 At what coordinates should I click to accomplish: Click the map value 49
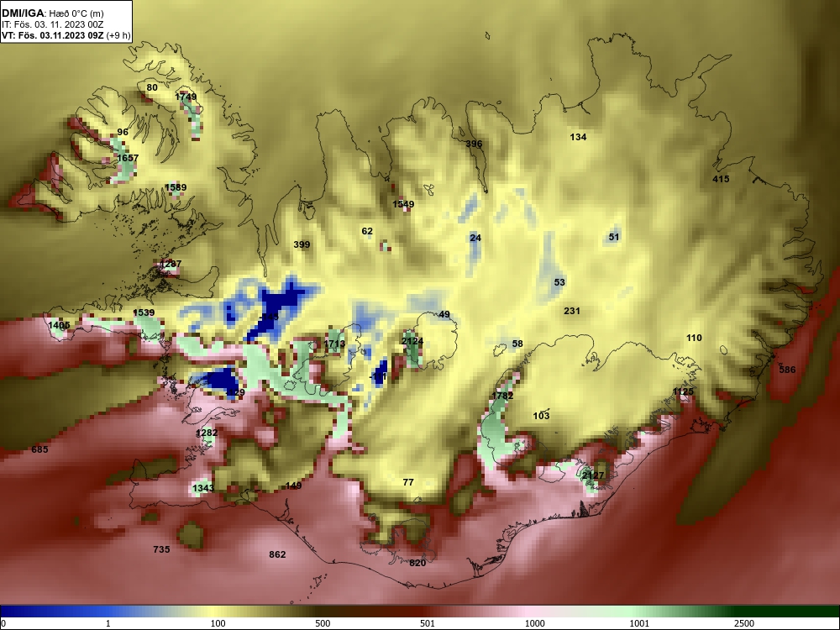[444, 314]
